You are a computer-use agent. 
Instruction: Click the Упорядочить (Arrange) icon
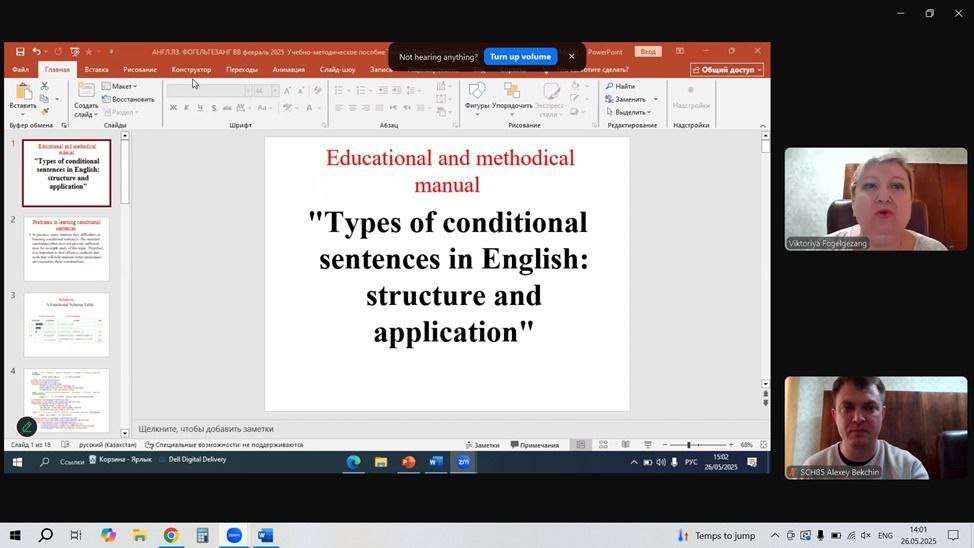coord(512,92)
